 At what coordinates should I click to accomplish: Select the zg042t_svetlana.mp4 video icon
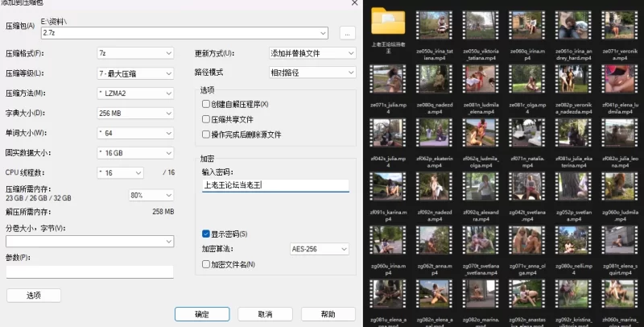(x=527, y=187)
